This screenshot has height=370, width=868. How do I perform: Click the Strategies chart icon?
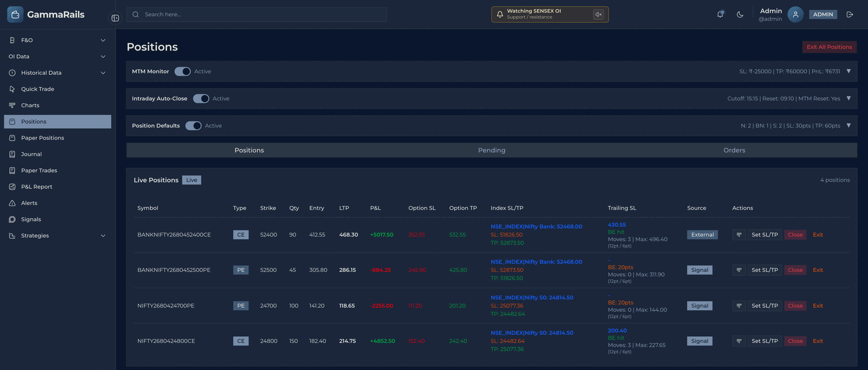tap(12, 235)
